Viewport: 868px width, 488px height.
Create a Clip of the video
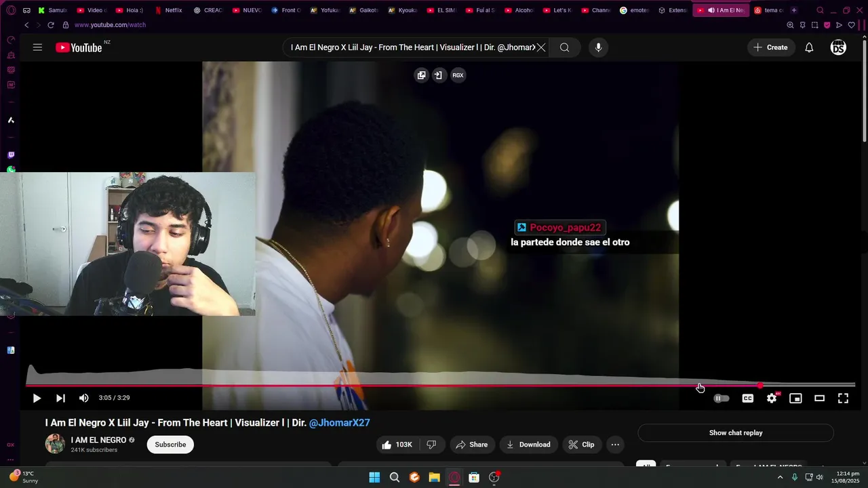[582, 445]
